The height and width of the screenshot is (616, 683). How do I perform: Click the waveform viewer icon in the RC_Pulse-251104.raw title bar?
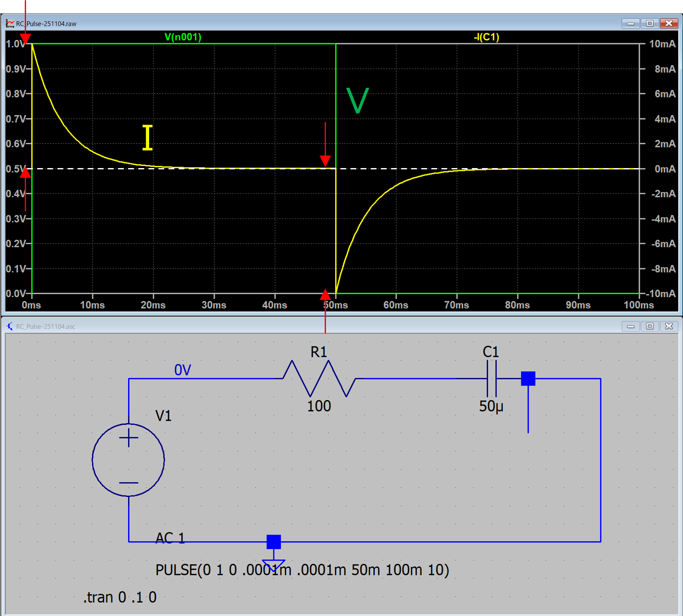click(x=10, y=24)
